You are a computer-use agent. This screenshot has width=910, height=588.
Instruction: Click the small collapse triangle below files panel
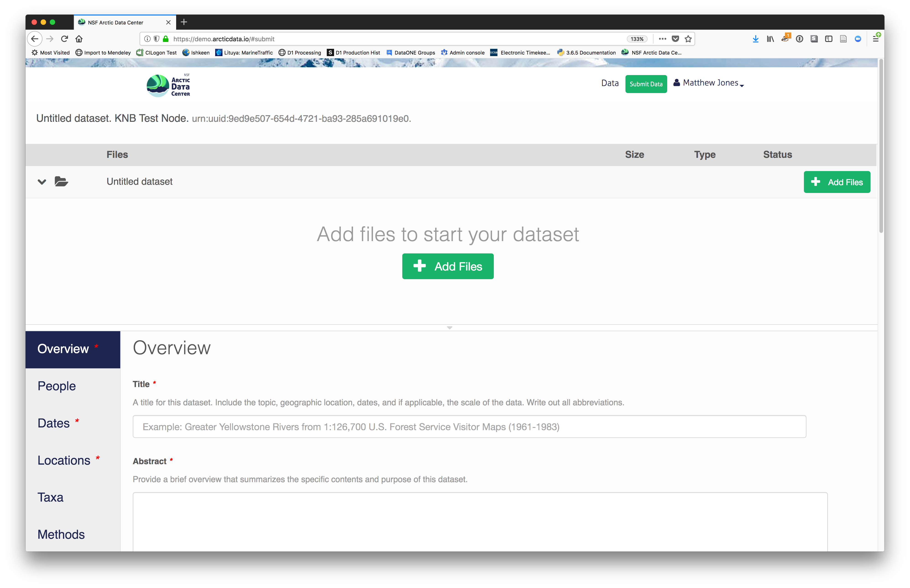[x=450, y=328]
